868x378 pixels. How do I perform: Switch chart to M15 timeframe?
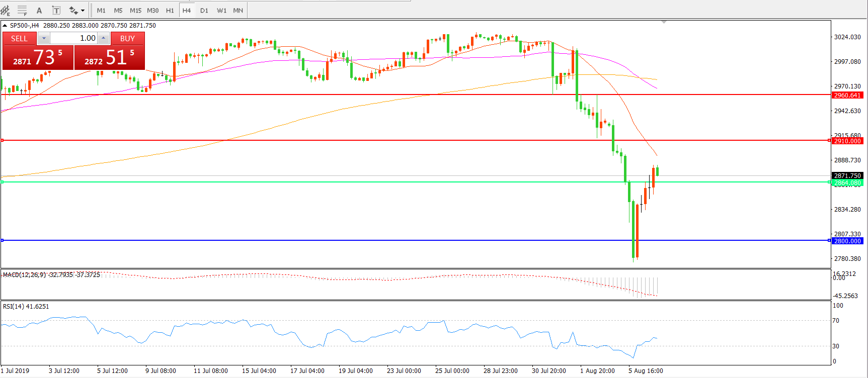tap(135, 10)
